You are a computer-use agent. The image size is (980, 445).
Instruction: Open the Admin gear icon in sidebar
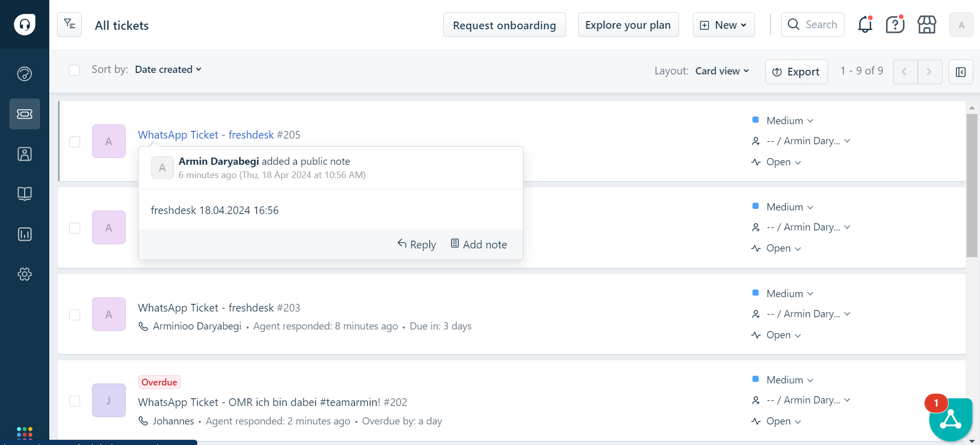[25, 274]
